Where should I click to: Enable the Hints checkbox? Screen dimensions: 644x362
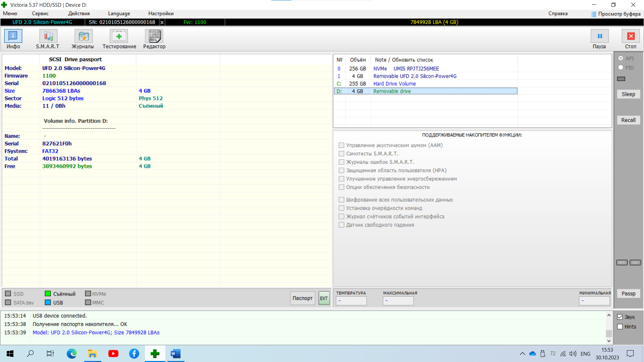[620, 326]
